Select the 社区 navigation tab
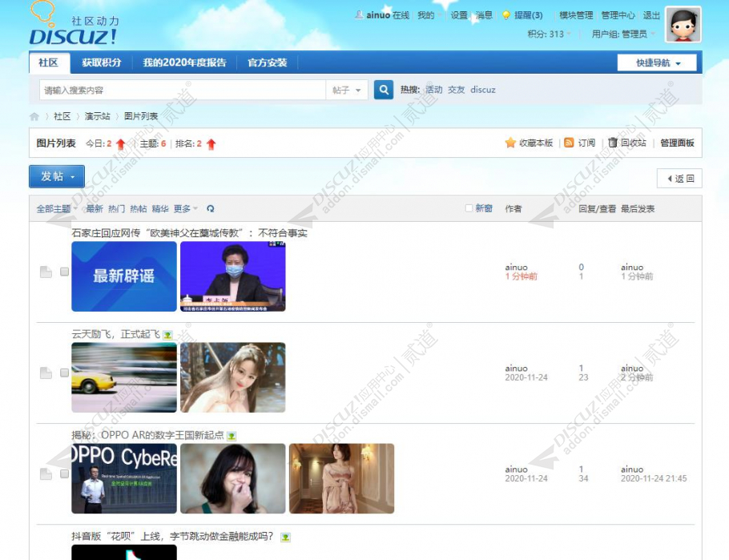The width and height of the screenshot is (729, 560). pos(48,62)
